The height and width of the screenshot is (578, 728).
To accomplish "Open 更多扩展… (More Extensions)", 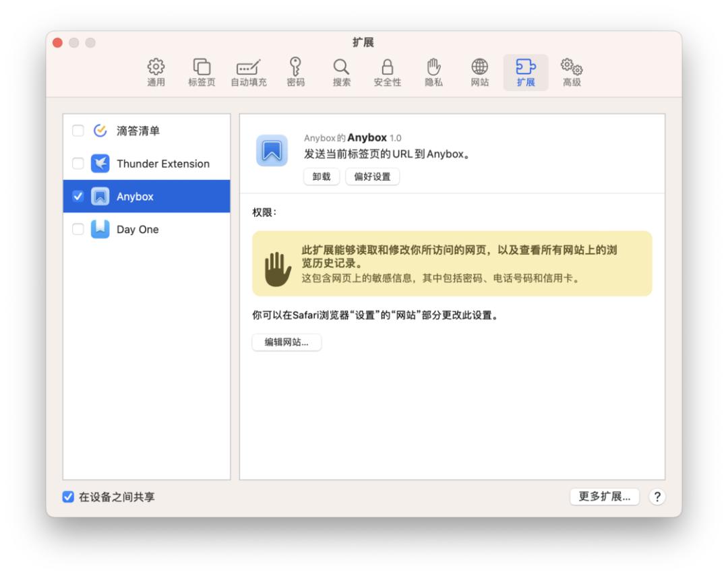I will [x=605, y=496].
